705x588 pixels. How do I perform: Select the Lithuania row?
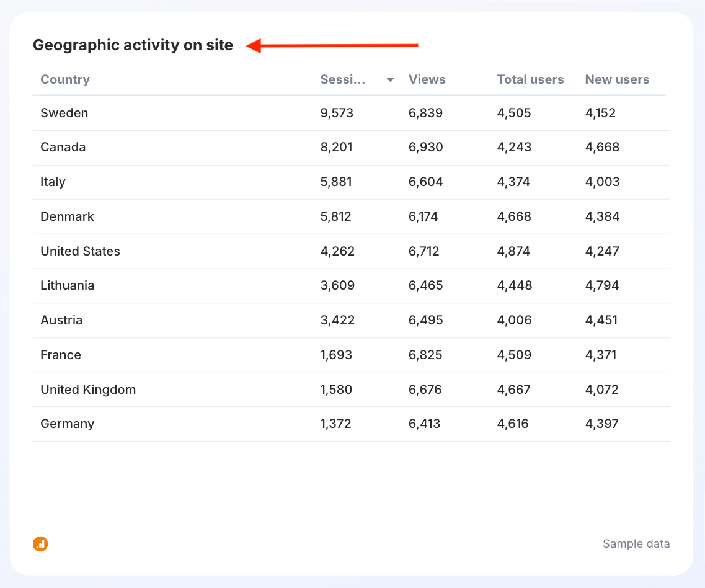click(67, 285)
